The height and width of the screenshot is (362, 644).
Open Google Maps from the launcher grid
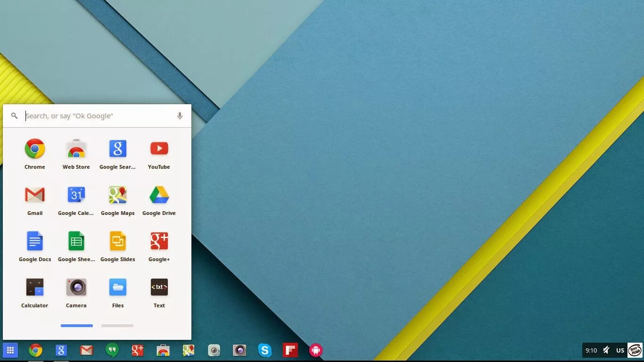coord(118,195)
